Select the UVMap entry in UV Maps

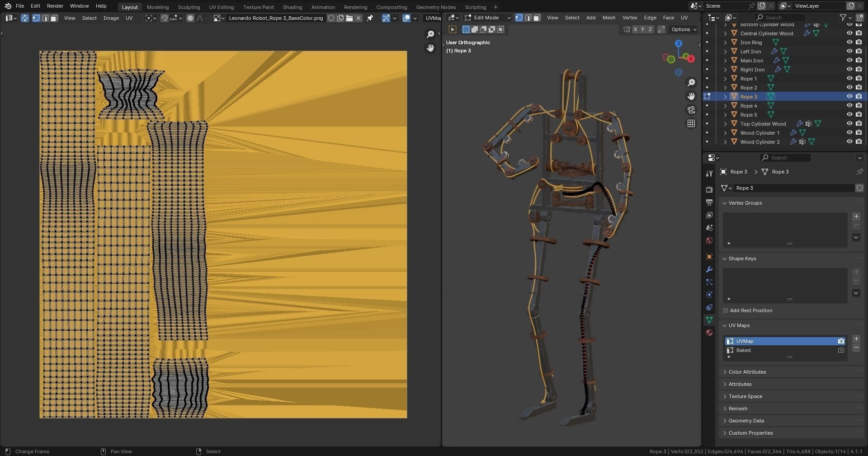[x=785, y=341]
